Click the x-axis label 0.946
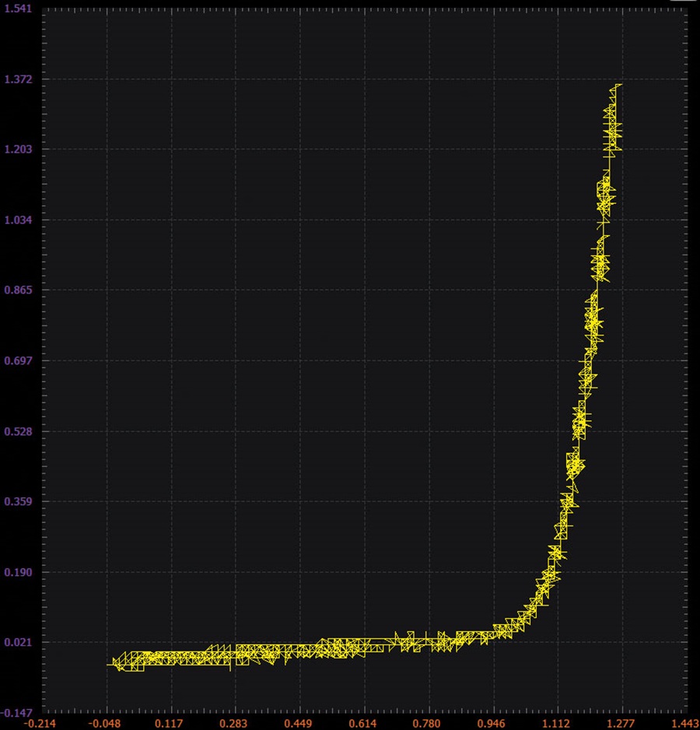700x730 pixels. coord(492,724)
